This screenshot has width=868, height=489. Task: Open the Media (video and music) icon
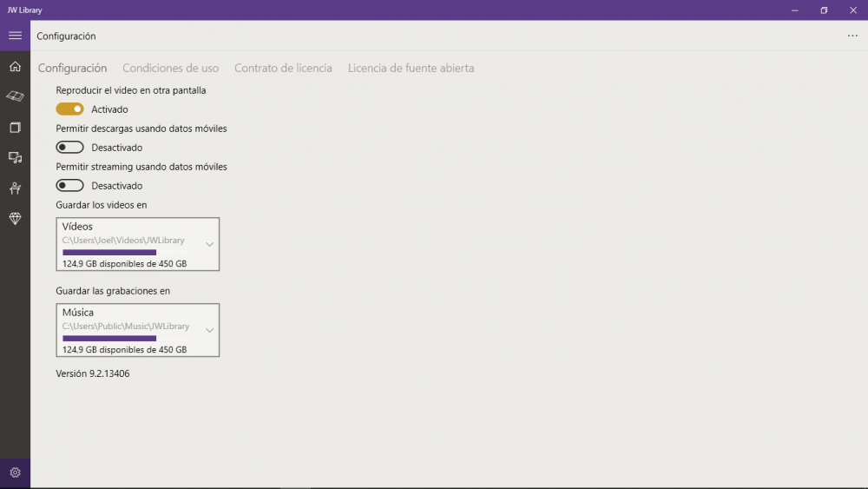(x=15, y=158)
